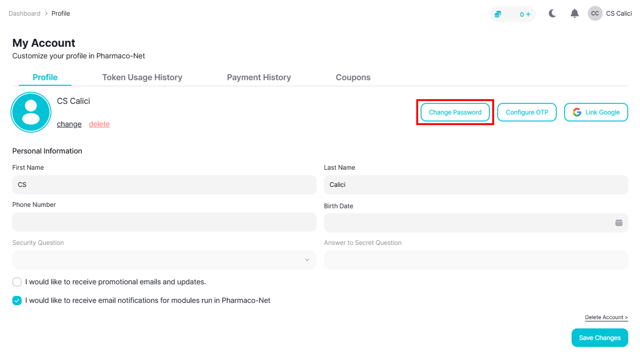This screenshot has width=640, height=364.
Task: Click the CC user avatar badge
Action: [595, 14]
